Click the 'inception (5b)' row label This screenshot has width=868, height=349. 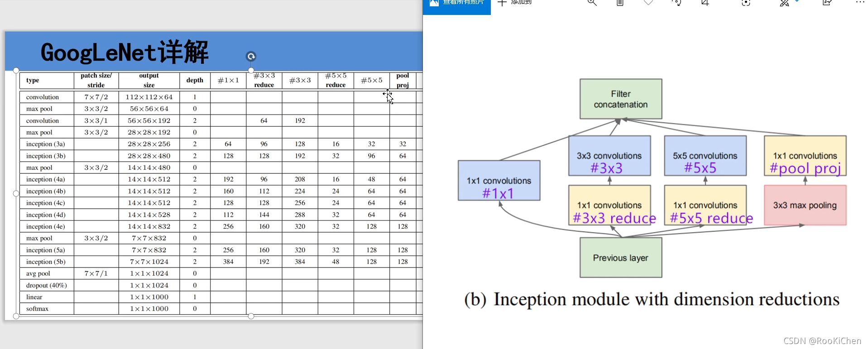46,262
